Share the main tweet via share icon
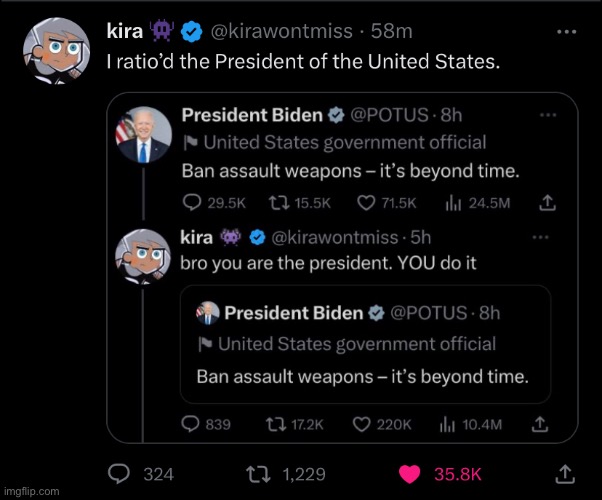602x500 pixels. click(x=564, y=472)
